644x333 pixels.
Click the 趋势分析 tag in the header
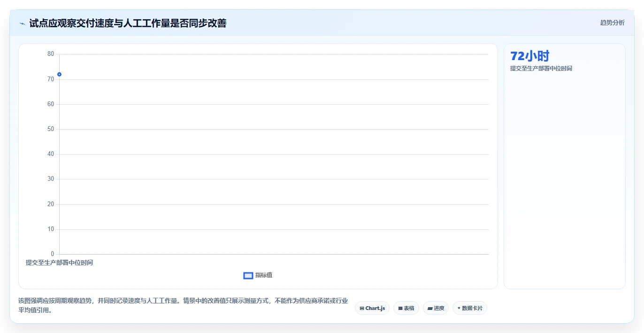tap(612, 23)
